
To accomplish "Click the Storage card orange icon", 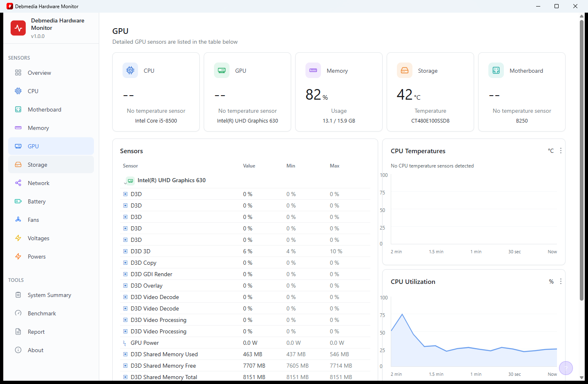I will 405,70.
